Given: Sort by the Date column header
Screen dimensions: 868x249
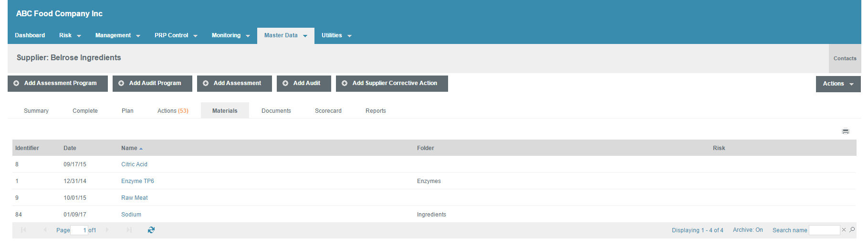Looking at the screenshot, I should 70,148.
